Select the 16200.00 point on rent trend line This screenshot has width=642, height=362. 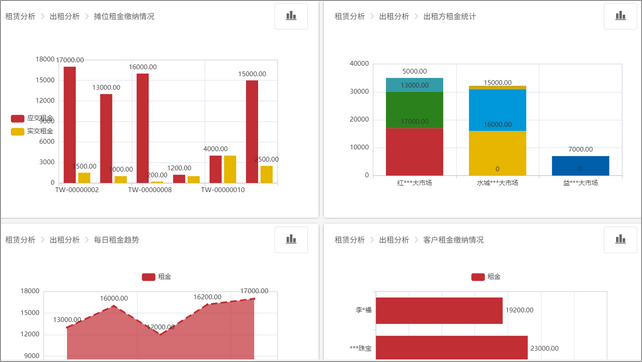(x=208, y=305)
